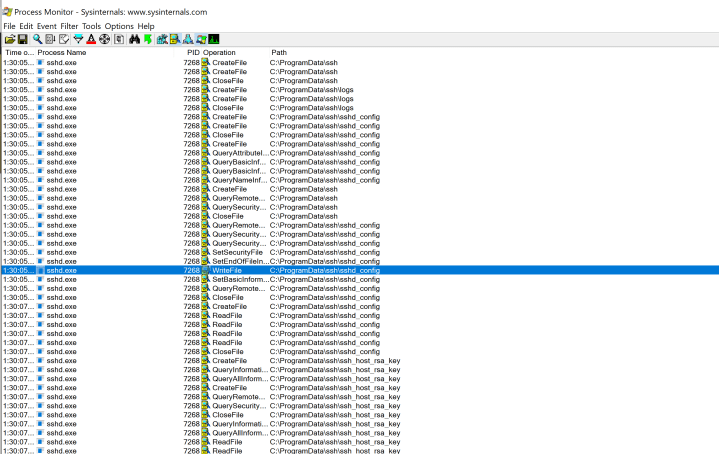This screenshot has width=719, height=454.
Task: Click the Save floppy disk icon
Action: [x=22, y=39]
